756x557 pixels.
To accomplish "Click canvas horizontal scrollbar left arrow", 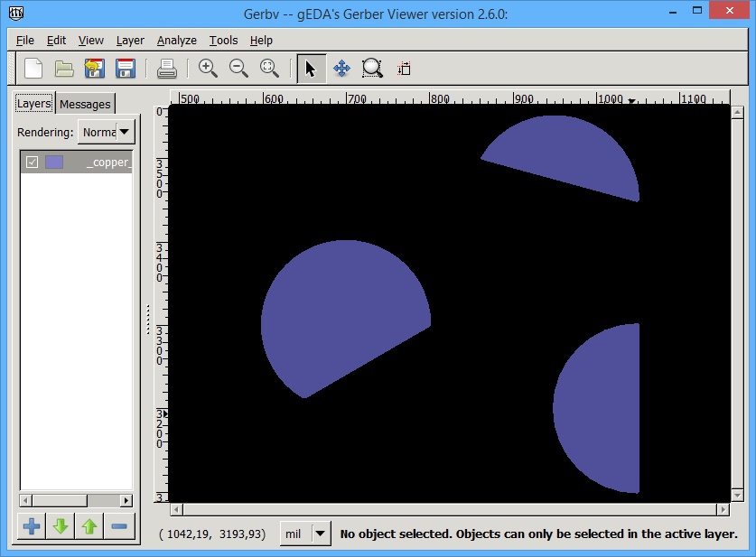I will click(176, 509).
